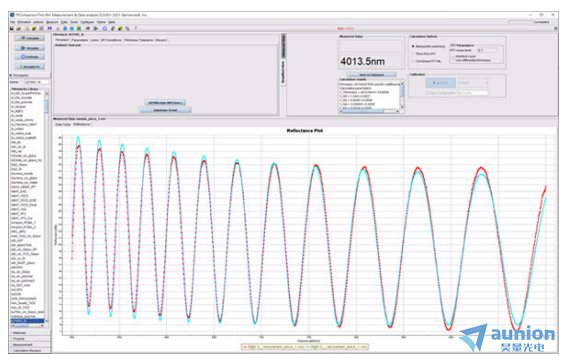The image size is (567, 363).
Task: Expand the Projects panel
Action: [x=30, y=339]
